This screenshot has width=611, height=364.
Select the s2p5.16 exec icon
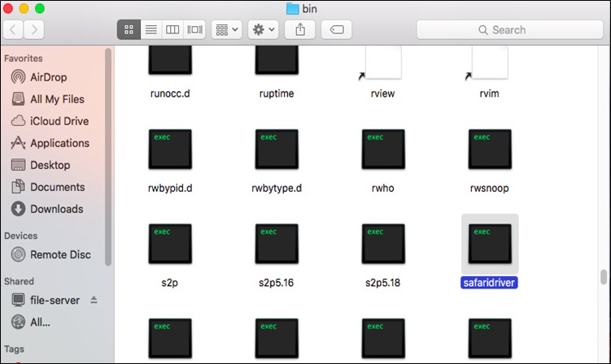[x=277, y=244]
